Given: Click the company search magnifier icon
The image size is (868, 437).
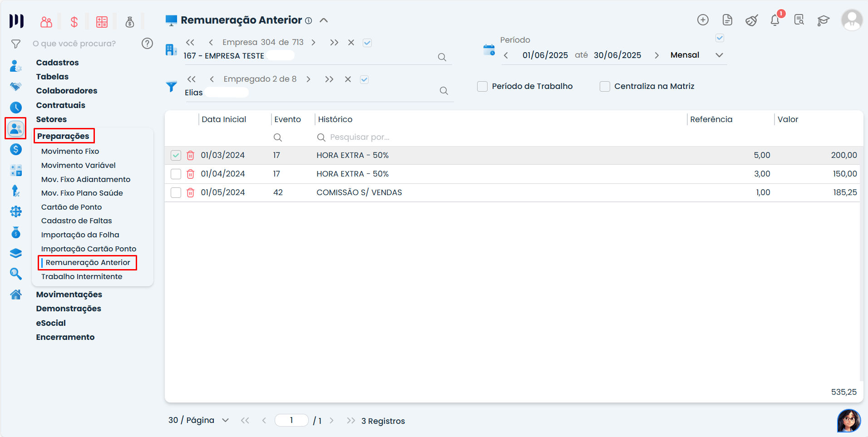Looking at the screenshot, I should 442,57.
